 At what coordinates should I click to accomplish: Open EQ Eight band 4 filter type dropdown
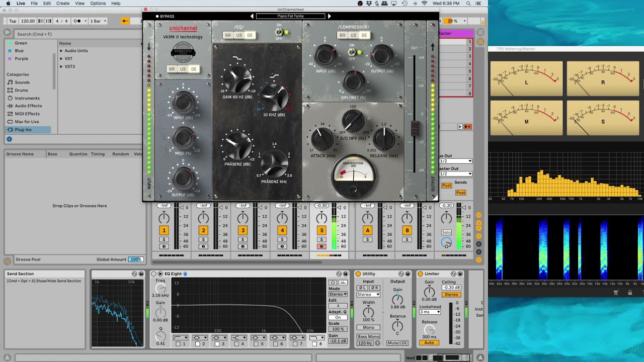click(x=238, y=338)
